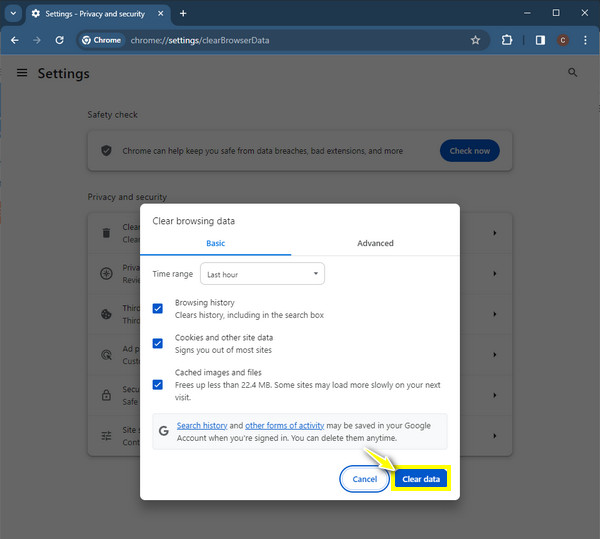Open the tab search dropdown arrow

click(13, 13)
